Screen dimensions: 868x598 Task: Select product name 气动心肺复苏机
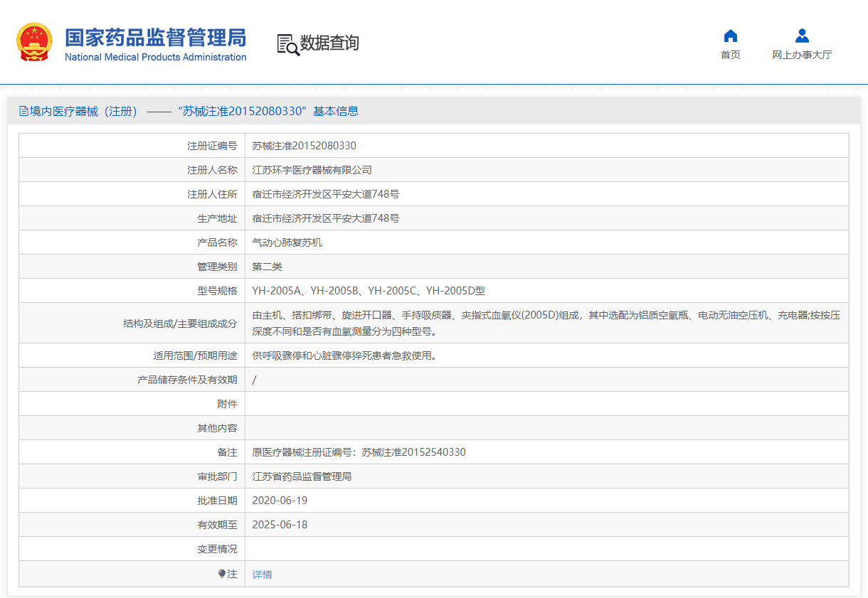click(287, 242)
